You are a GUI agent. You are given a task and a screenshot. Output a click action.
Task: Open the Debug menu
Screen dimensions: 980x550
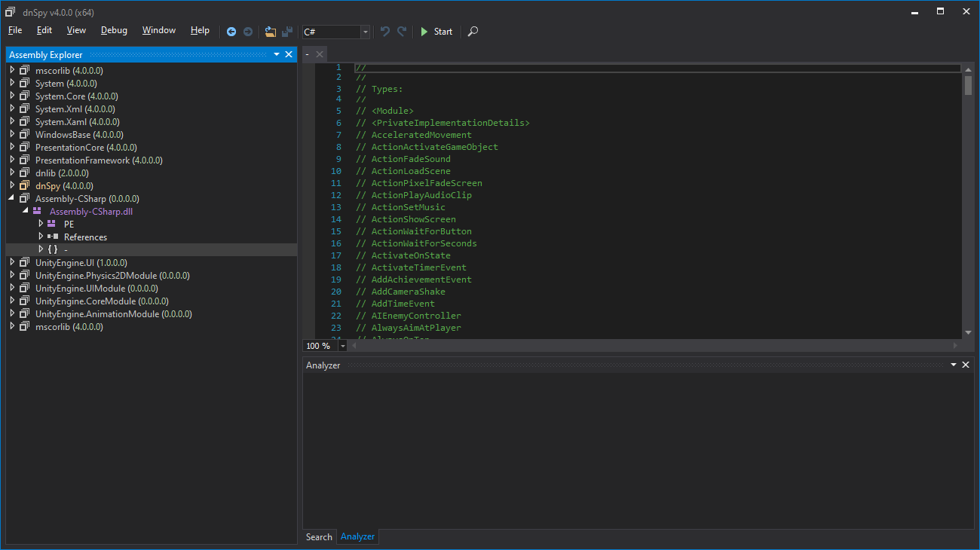[x=114, y=30]
